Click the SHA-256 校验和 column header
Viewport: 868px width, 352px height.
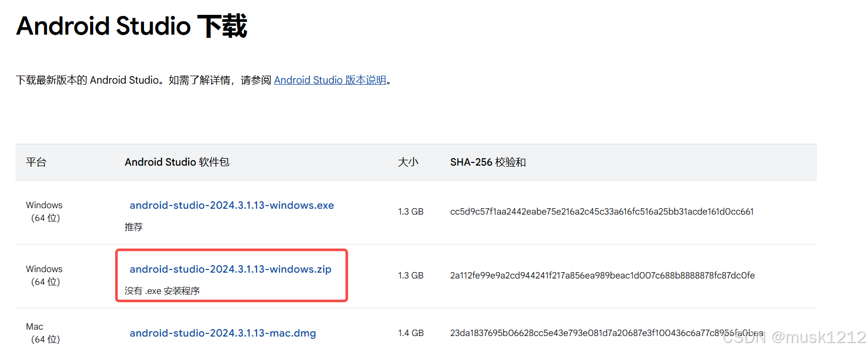[488, 162]
